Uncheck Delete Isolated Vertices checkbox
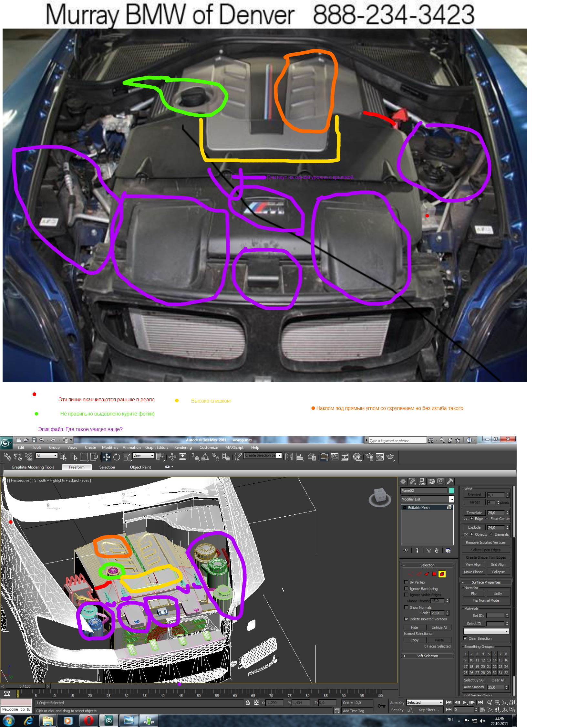The height and width of the screenshot is (727, 588). point(406,619)
